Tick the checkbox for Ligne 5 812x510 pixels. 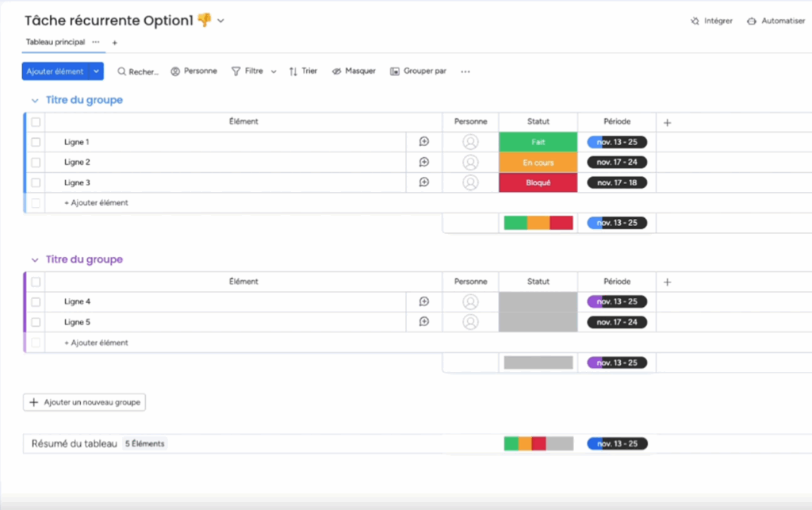click(x=36, y=321)
